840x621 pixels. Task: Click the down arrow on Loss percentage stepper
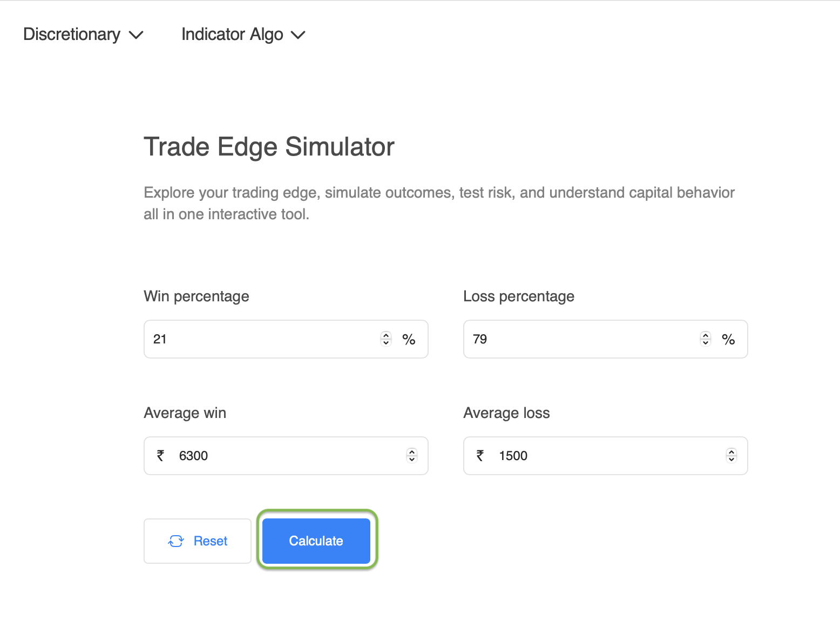tap(706, 342)
